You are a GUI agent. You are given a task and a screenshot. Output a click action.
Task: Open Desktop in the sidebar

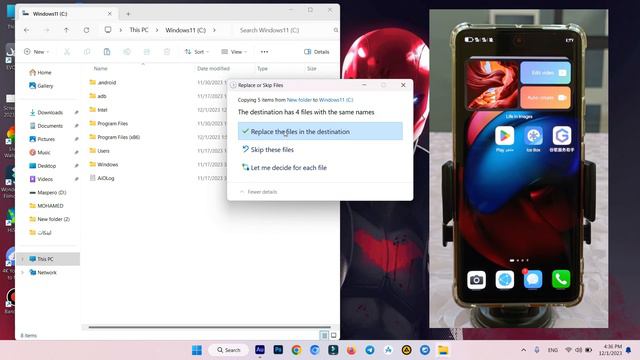tap(43, 166)
